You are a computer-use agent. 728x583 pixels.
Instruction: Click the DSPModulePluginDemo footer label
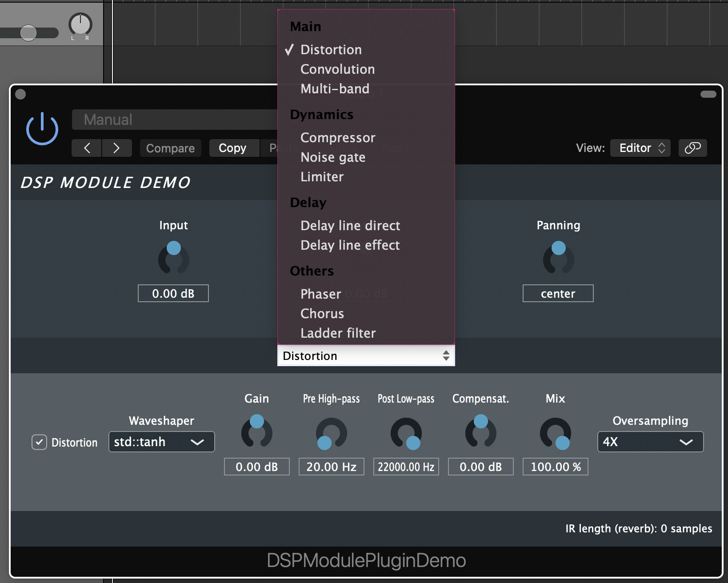[x=366, y=560]
